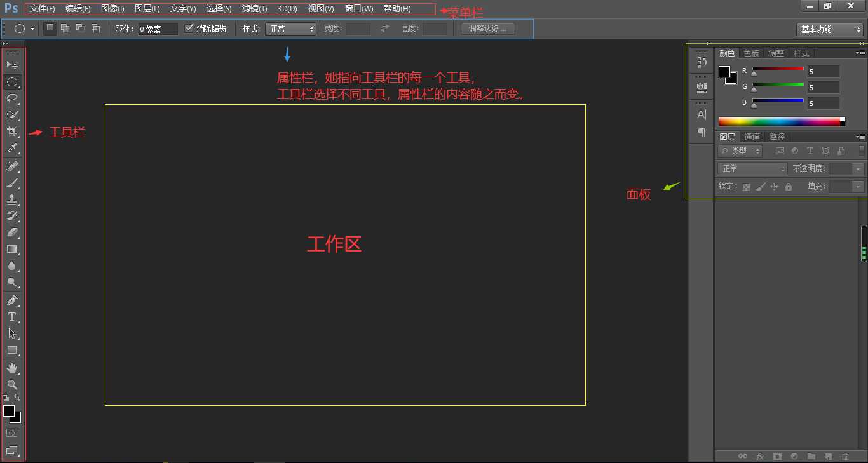Viewport: 868px width, 463px height.
Task: Reset default colors with the small swatches icon
Action: [6, 398]
